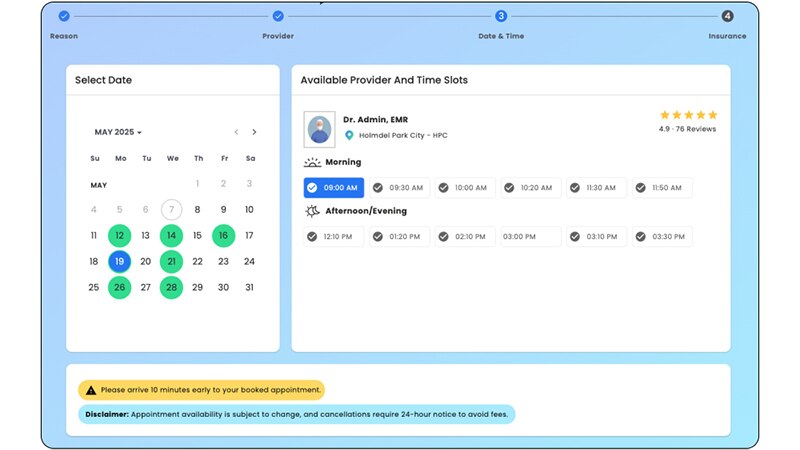Pick May 21 on the calendar
Viewport: 800px width, 450px height.
coord(171,262)
